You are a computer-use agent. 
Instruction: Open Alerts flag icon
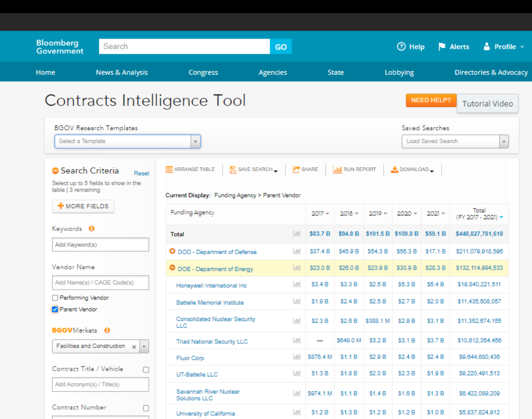[x=442, y=46]
